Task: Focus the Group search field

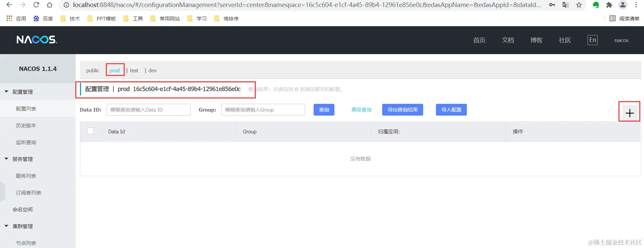Action: point(263,110)
